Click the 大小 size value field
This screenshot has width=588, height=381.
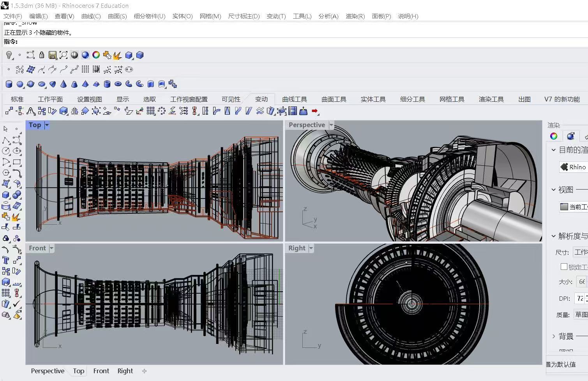click(582, 282)
